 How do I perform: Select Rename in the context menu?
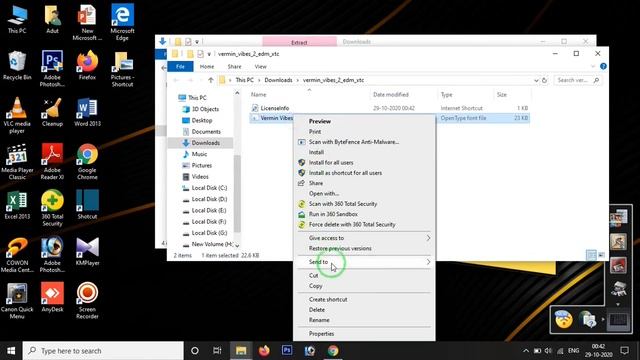pos(364,320)
